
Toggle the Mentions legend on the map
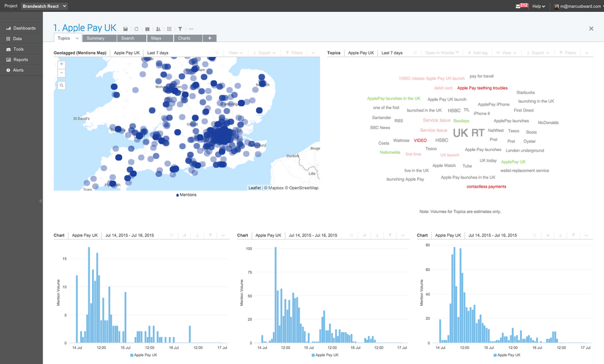[x=186, y=195]
